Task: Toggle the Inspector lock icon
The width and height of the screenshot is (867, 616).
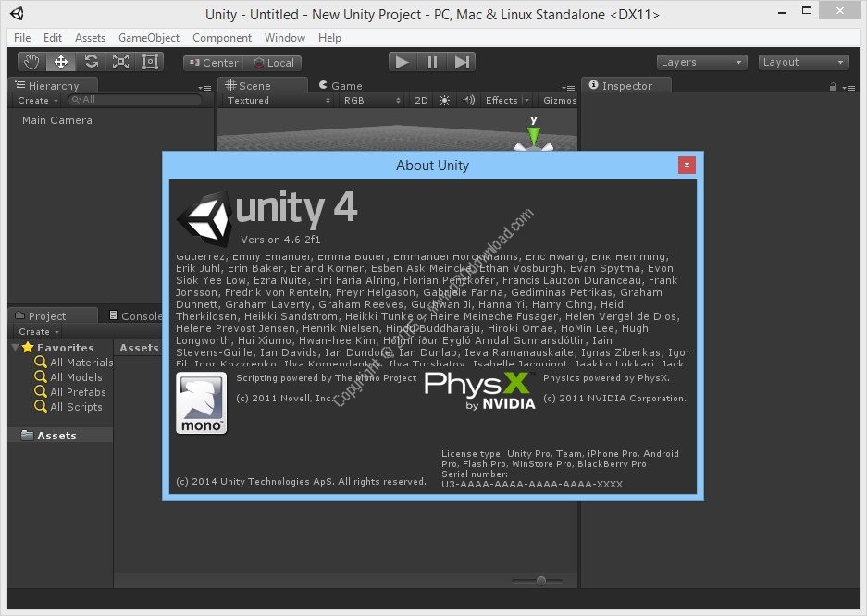Action: pos(833,87)
